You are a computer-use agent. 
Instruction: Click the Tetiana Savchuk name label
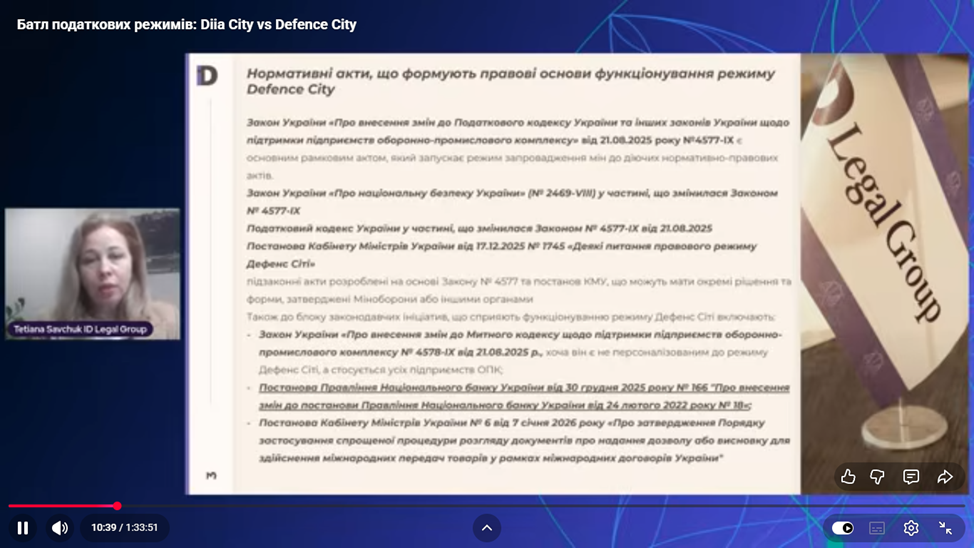[x=80, y=329]
